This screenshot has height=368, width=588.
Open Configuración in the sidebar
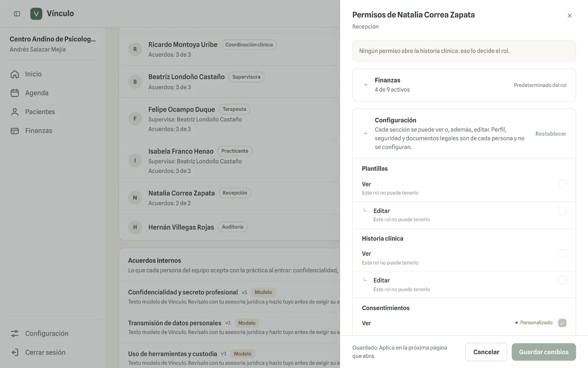coord(53,333)
